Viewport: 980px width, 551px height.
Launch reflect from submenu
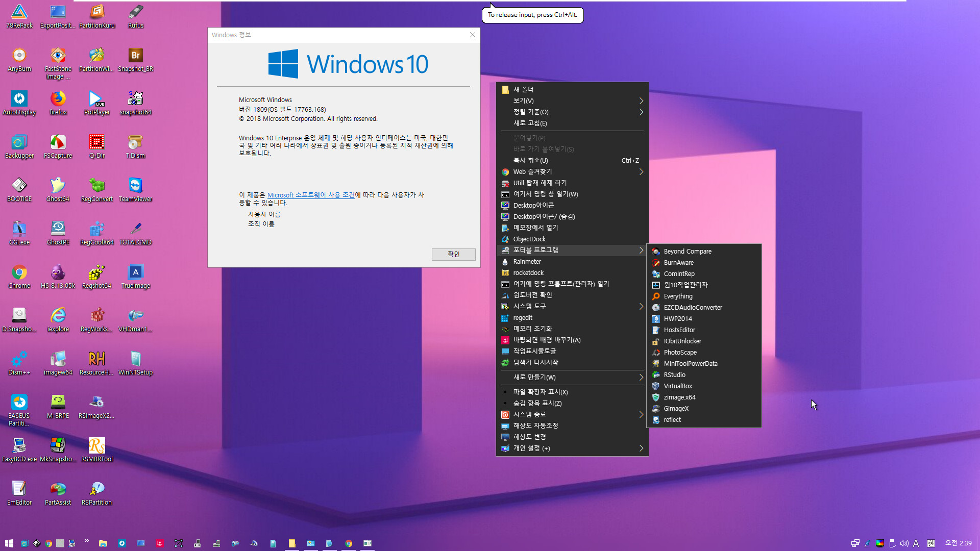coord(704,419)
